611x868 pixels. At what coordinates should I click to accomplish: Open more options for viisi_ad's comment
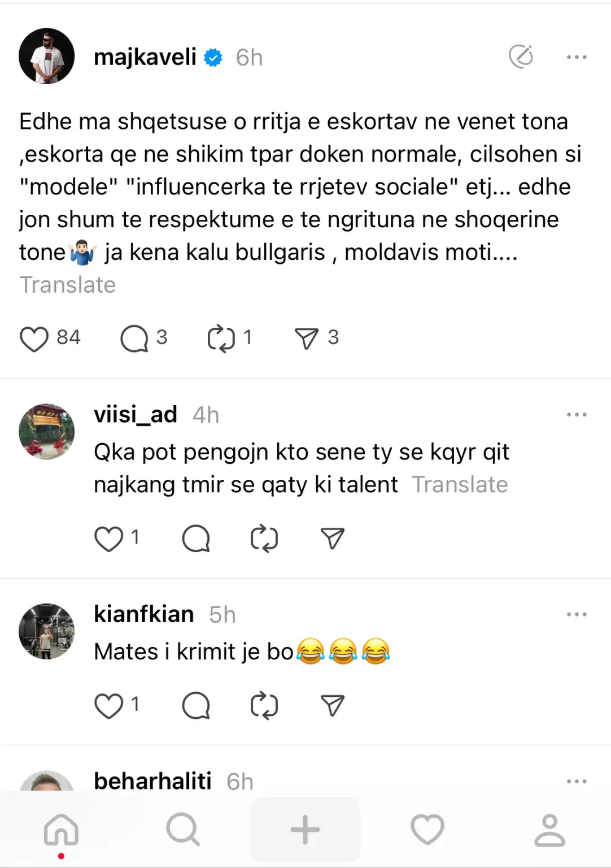point(576,415)
